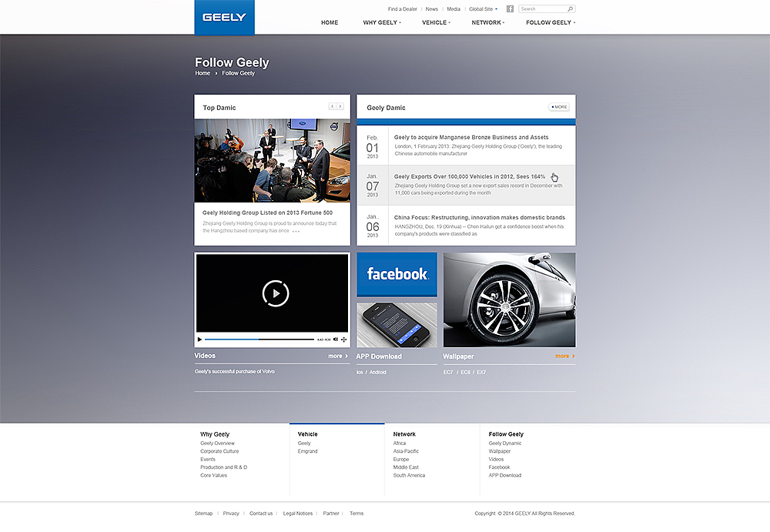Open Production and R & D link

(223, 467)
